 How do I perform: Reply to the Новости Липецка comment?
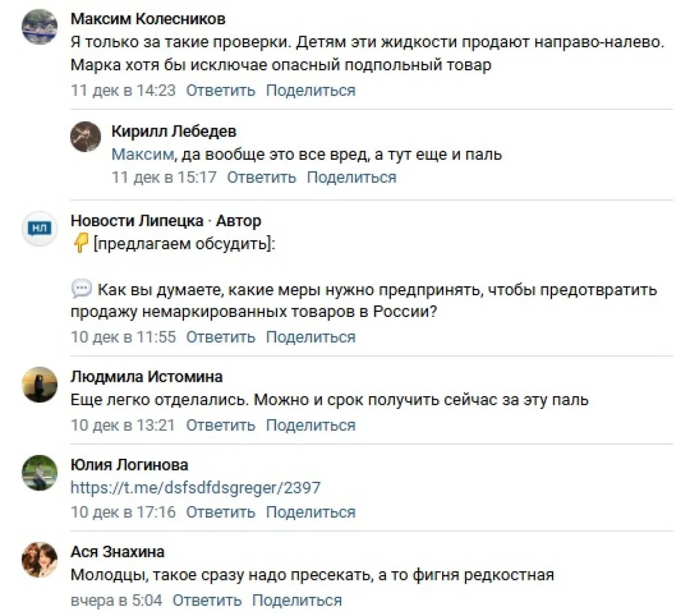point(220,337)
